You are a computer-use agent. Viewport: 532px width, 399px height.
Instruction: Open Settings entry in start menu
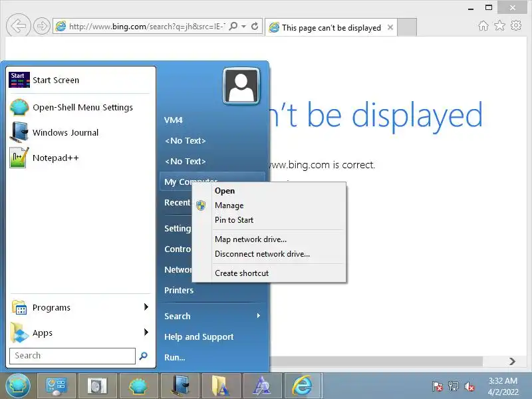176,228
